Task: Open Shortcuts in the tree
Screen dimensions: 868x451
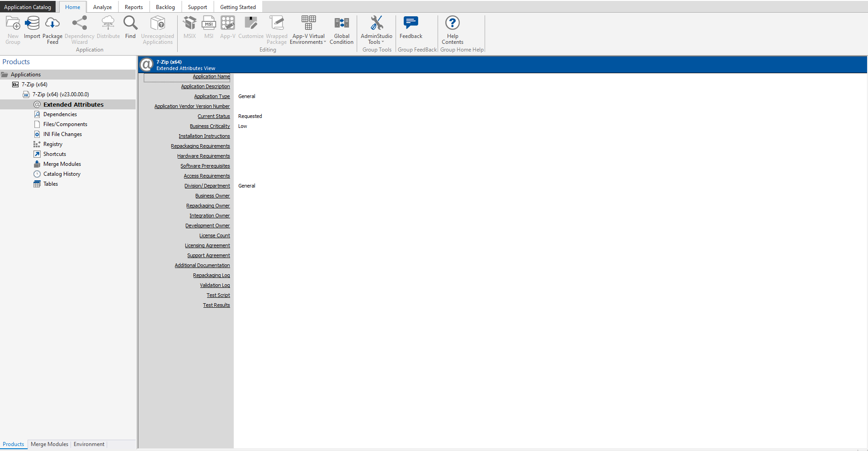Action: [x=55, y=154]
